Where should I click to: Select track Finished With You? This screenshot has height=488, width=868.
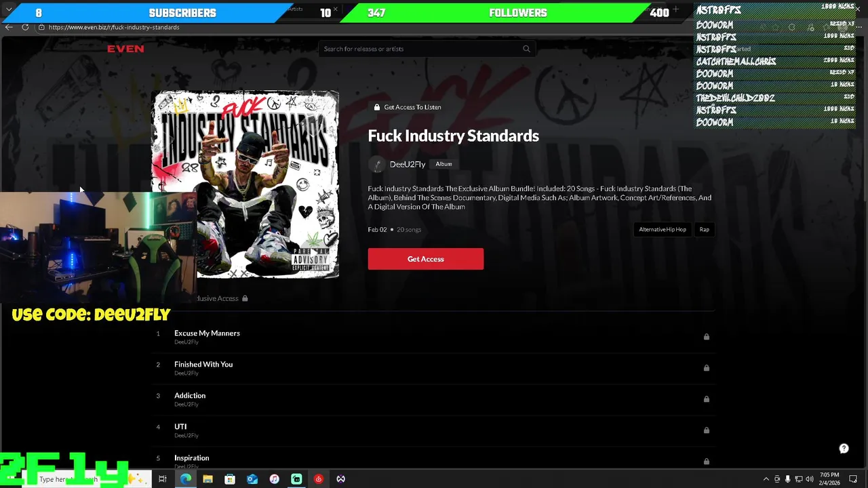(x=203, y=364)
